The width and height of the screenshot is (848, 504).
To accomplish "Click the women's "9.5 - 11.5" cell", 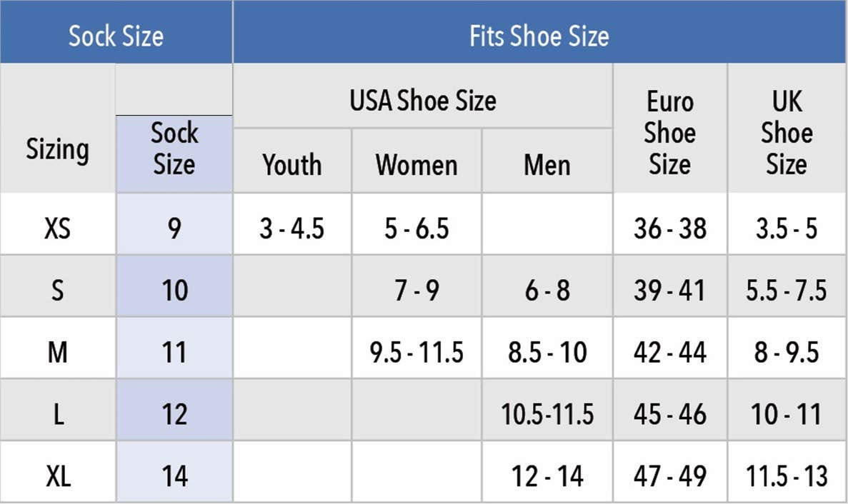I will 416,352.
